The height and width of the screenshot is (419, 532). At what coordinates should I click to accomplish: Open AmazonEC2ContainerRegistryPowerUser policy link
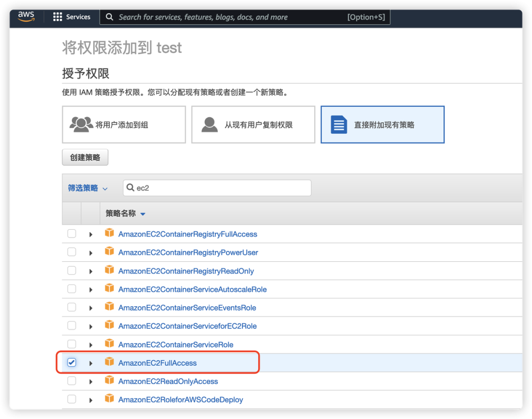pyautogui.click(x=188, y=252)
